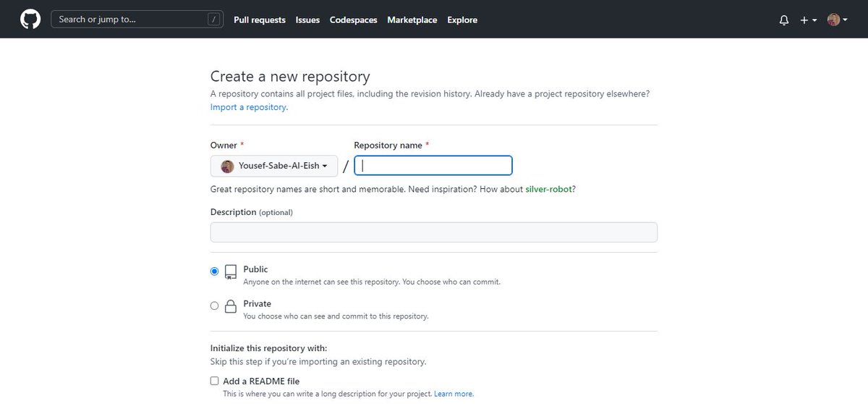The image size is (868, 404).
Task: Open the profile avatar menu
Action: coord(835,20)
